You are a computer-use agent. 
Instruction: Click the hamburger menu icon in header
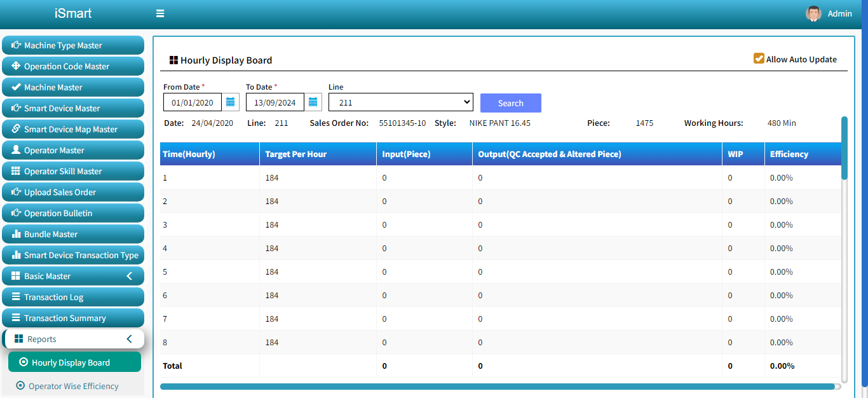coord(160,13)
